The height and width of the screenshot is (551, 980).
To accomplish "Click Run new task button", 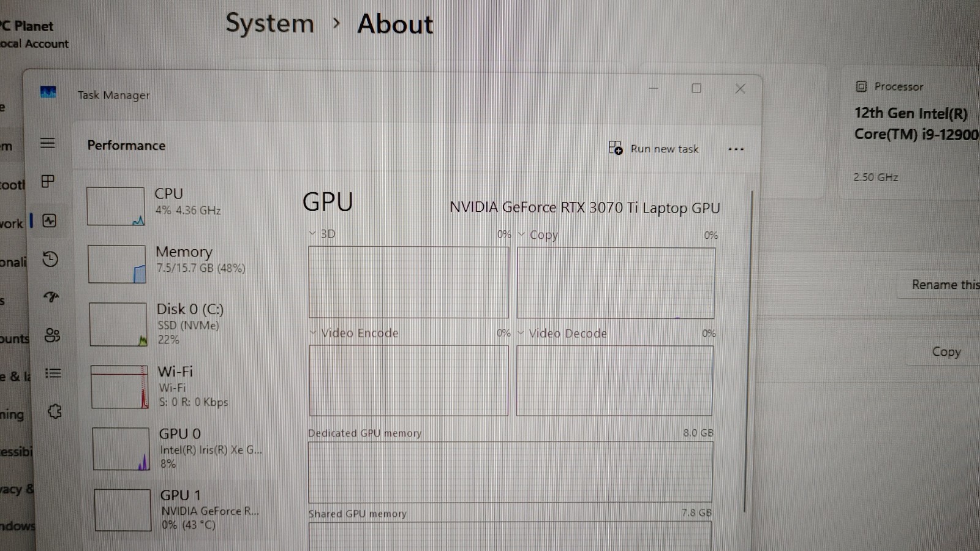I will pyautogui.click(x=654, y=148).
